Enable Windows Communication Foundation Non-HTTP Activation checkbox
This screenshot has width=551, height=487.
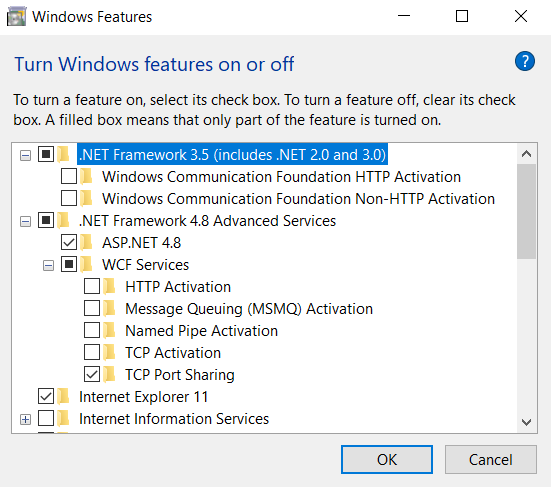pos(69,198)
